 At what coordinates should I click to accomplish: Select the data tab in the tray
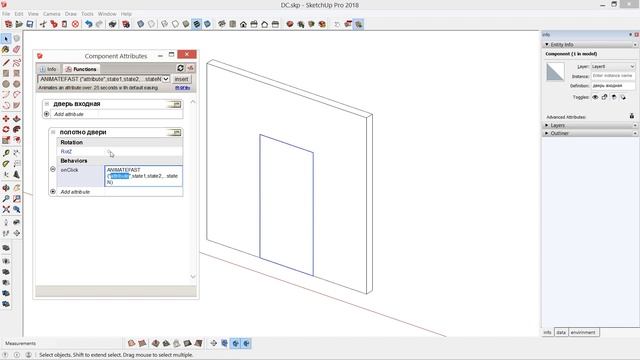(x=561, y=332)
